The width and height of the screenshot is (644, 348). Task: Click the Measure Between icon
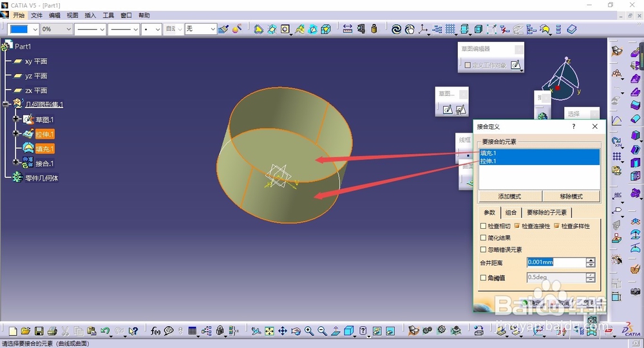pos(348,29)
